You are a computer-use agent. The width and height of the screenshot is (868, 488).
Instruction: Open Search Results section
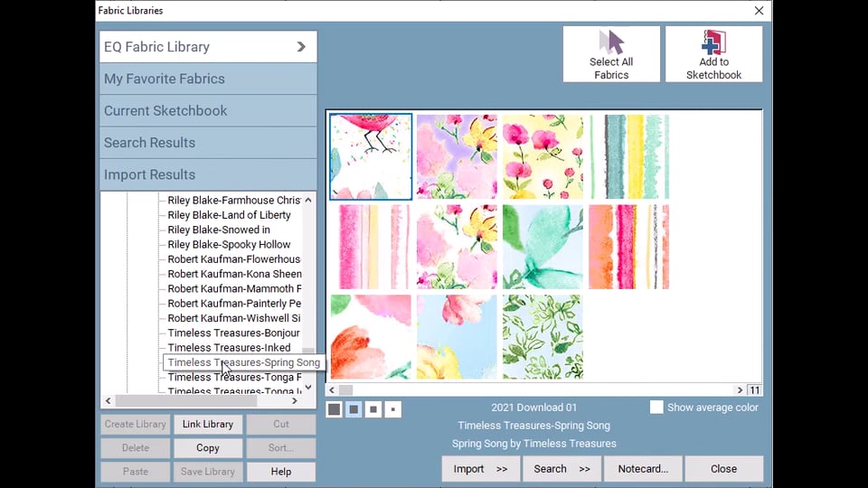[208, 143]
